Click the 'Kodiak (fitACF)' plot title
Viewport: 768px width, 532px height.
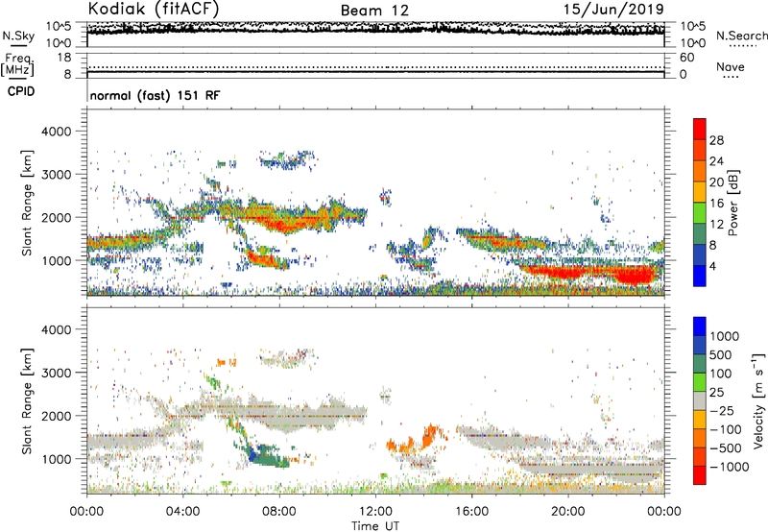click(154, 9)
